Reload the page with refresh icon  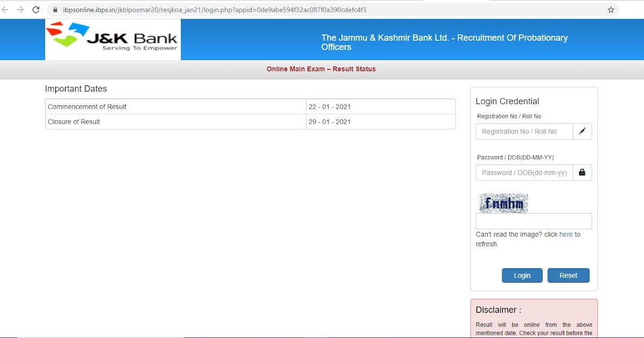pos(36,10)
